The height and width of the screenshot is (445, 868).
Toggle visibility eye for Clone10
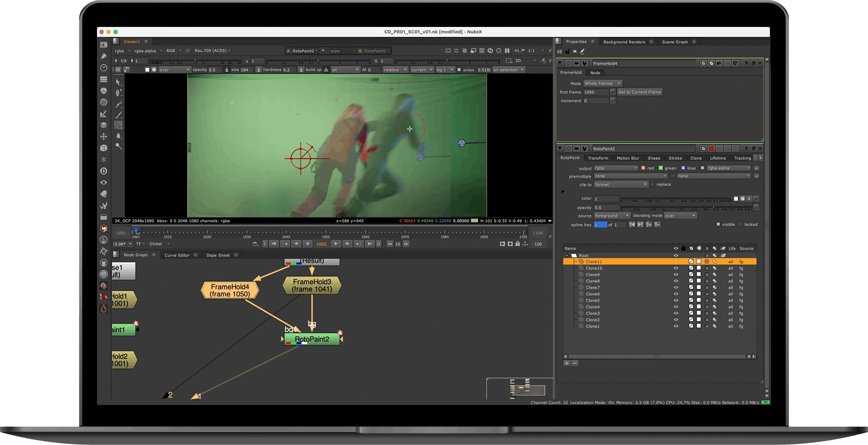tap(675, 268)
